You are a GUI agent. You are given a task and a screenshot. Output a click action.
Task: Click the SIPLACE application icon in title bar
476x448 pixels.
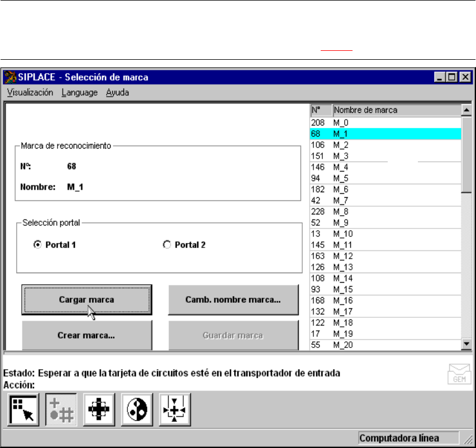click(x=10, y=77)
